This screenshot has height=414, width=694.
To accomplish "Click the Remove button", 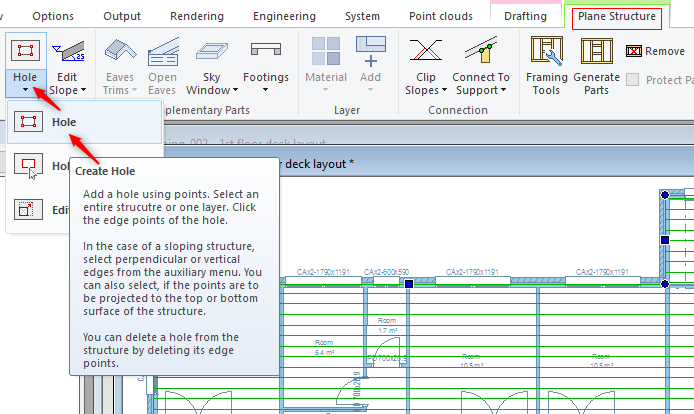I will point(655,51).
